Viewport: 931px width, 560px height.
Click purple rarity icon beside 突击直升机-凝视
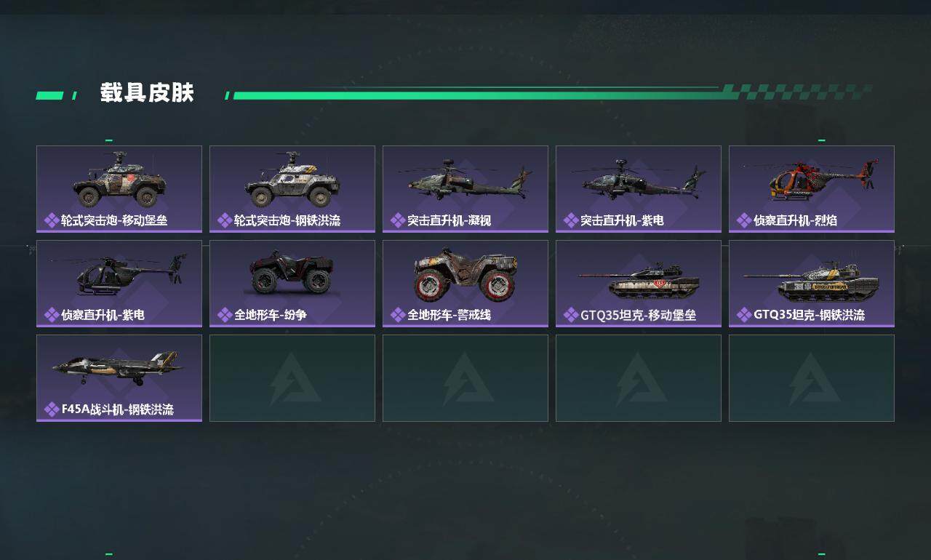[x=398, y=220]
